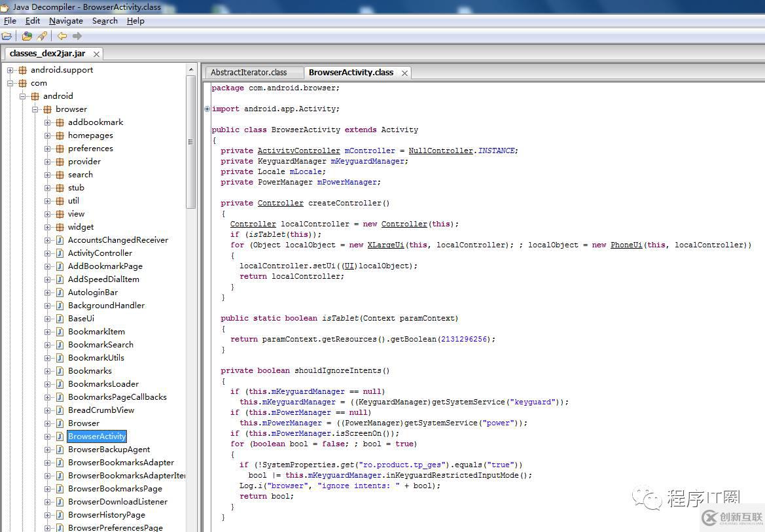The height and width of the screenshot is (532, 765).
Task: Follow the XLargeUi class link
Action: coord(385,245)
